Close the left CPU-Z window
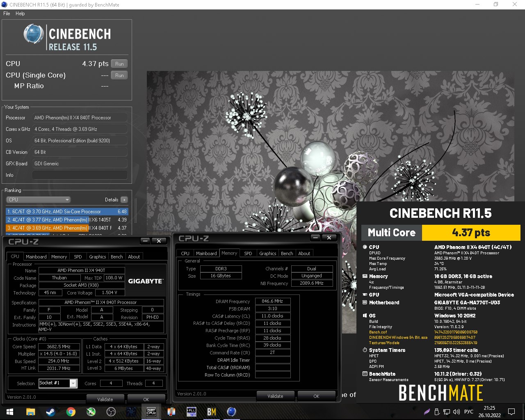Image resolution: width=525 pixels, height=420 pixels. (x=159, y=241)
